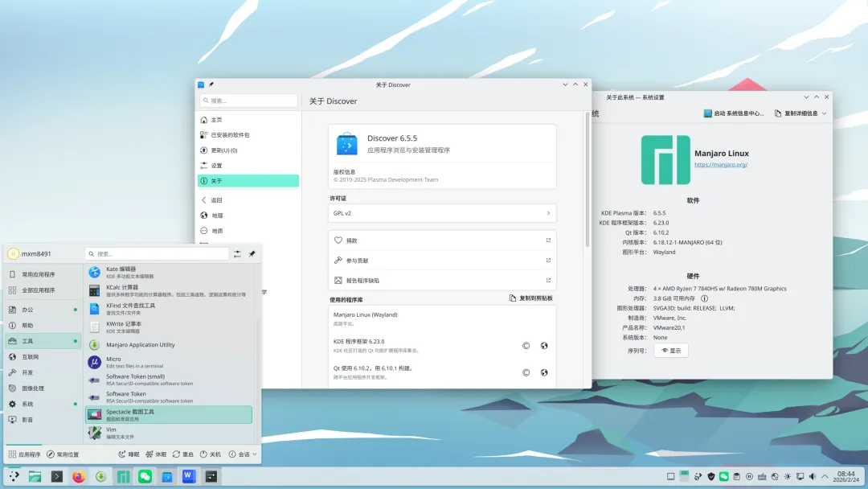The height and width of the screenshot is (489, 868).
Task: Switch to Discover taskbar icon
Action: tap(167, 476)
